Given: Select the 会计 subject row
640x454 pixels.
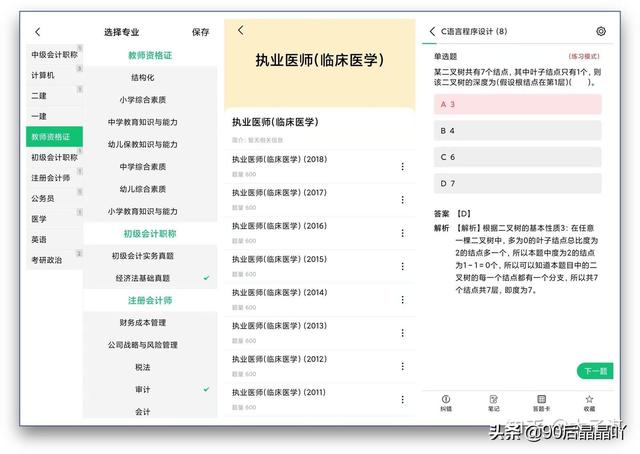Looking at the screenshot, I should (150, 410).
